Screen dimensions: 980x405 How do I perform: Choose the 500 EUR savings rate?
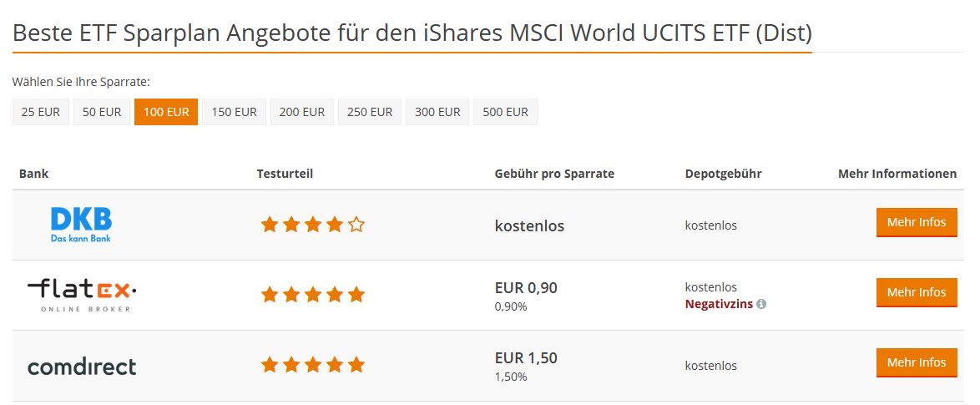point(505,112)
